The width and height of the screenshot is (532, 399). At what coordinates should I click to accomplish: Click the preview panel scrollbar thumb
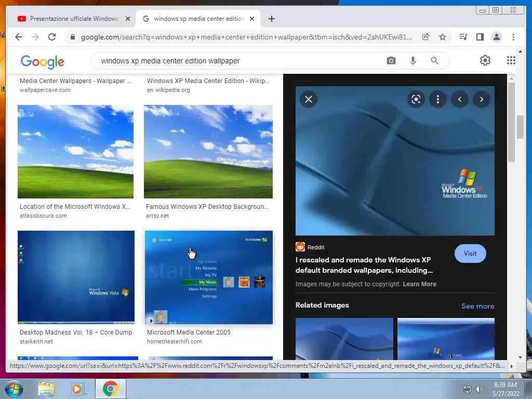[x=512, y=122]
